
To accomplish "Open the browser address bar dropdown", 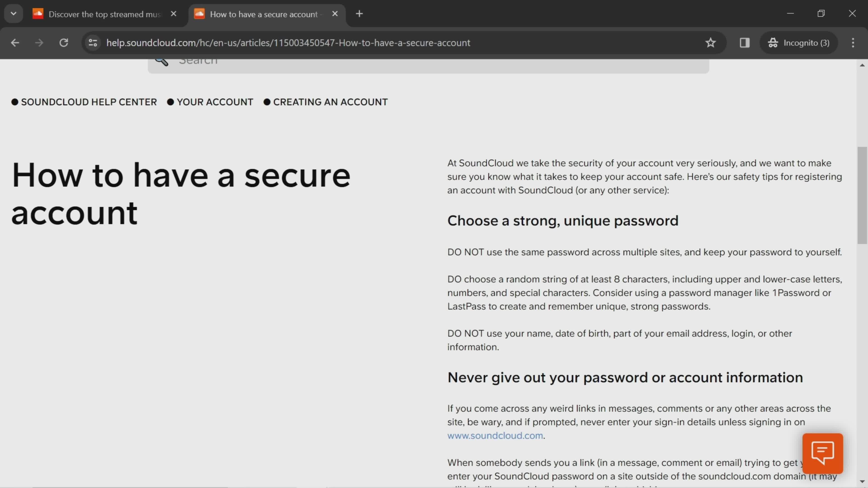I will (x=13, y=13).
